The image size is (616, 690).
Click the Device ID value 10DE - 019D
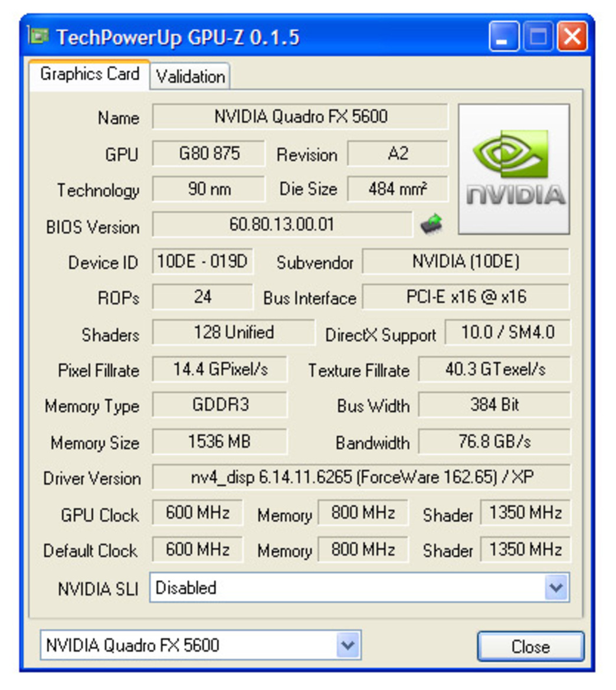(202, 261)
